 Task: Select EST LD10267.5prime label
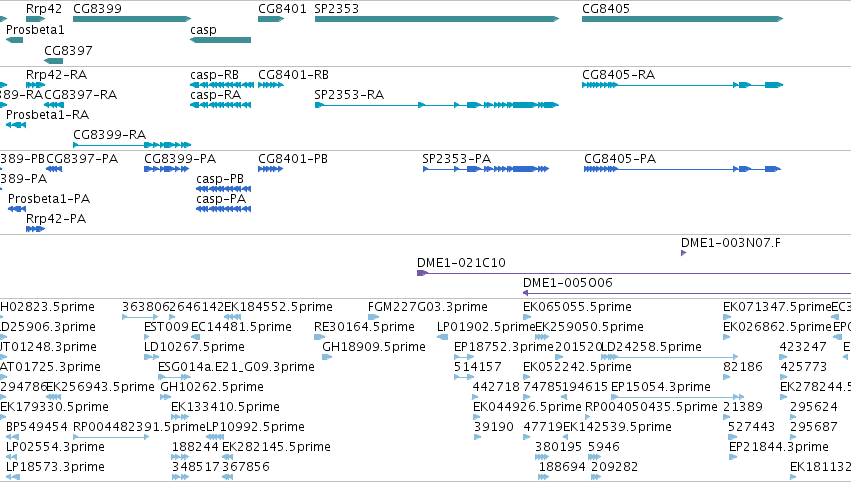[x=194, y=347]
